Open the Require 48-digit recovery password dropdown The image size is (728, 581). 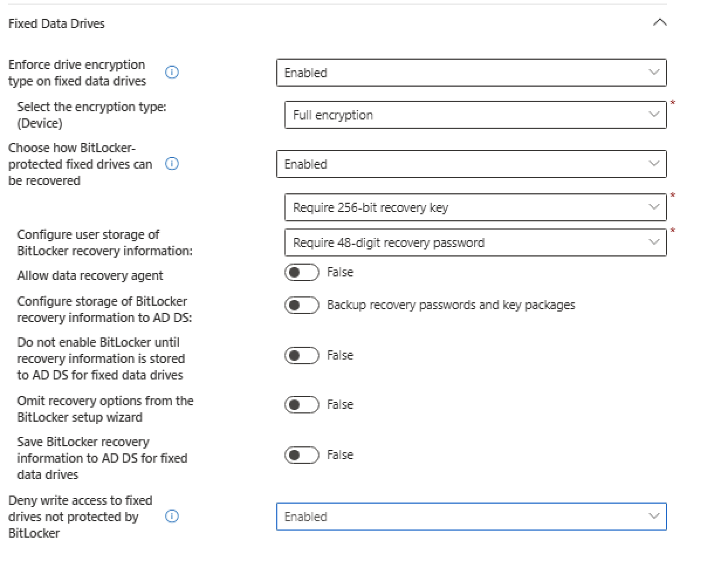click(x=475, y=242)
